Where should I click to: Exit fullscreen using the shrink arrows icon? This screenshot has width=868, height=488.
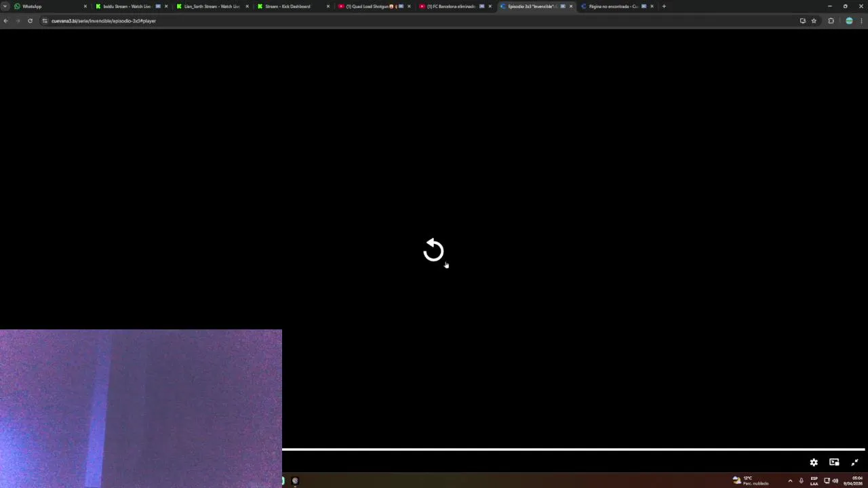(x=854, y=462)
